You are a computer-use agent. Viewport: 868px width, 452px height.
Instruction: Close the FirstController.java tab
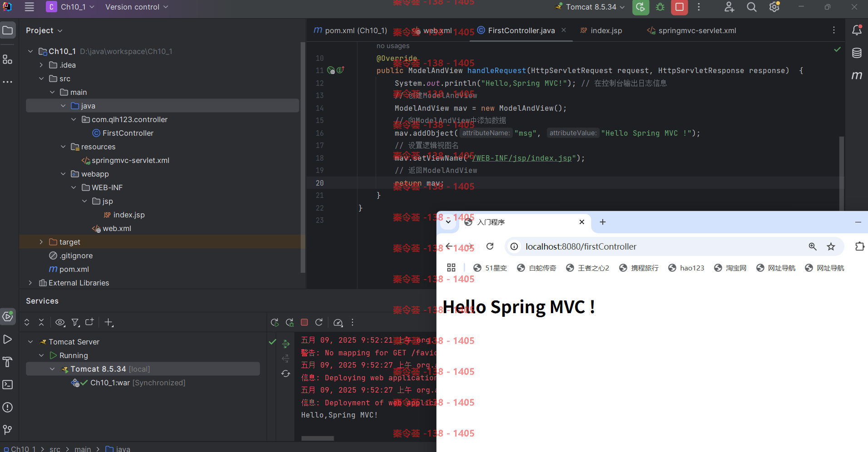[564, 30]
